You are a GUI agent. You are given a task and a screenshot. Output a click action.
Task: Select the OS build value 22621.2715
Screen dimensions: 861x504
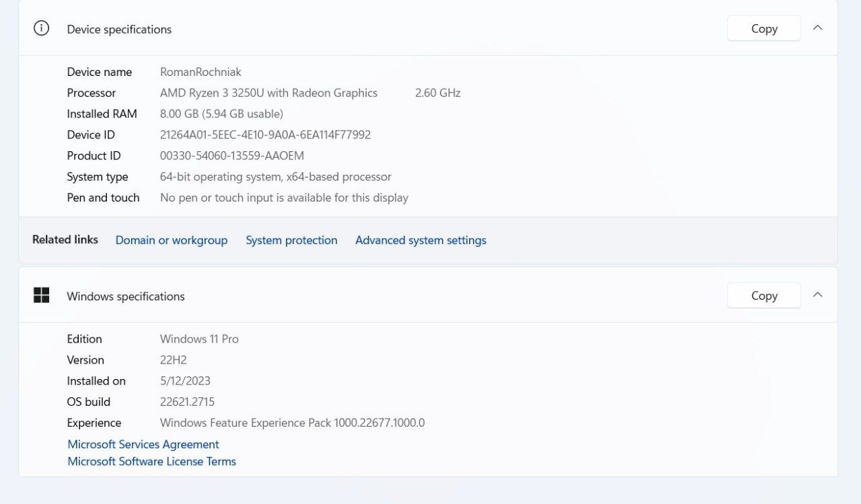click(187, 401)
